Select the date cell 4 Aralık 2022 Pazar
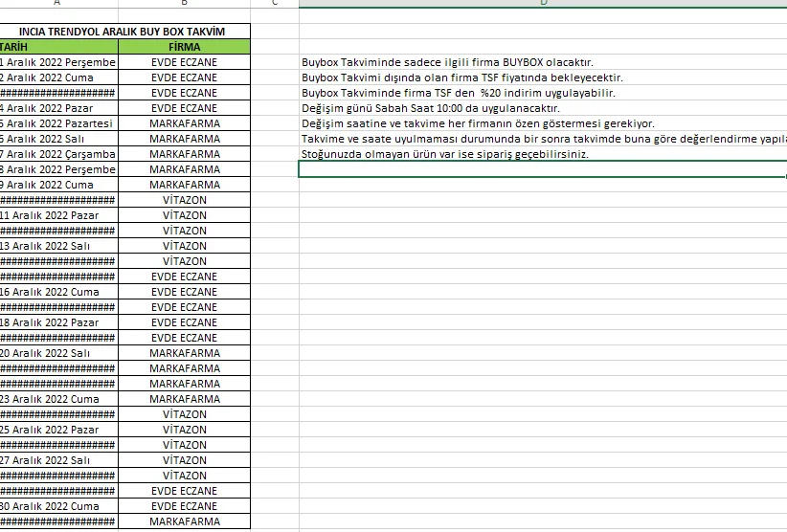This screenshot has width=787, height=532. 58,108
